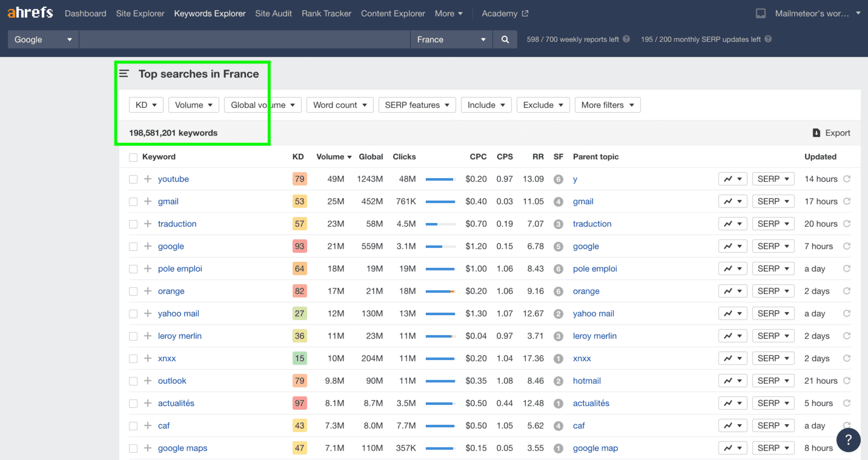Click the SF badge for youtube row
The image size is (868, 460).
pos(558,179)
